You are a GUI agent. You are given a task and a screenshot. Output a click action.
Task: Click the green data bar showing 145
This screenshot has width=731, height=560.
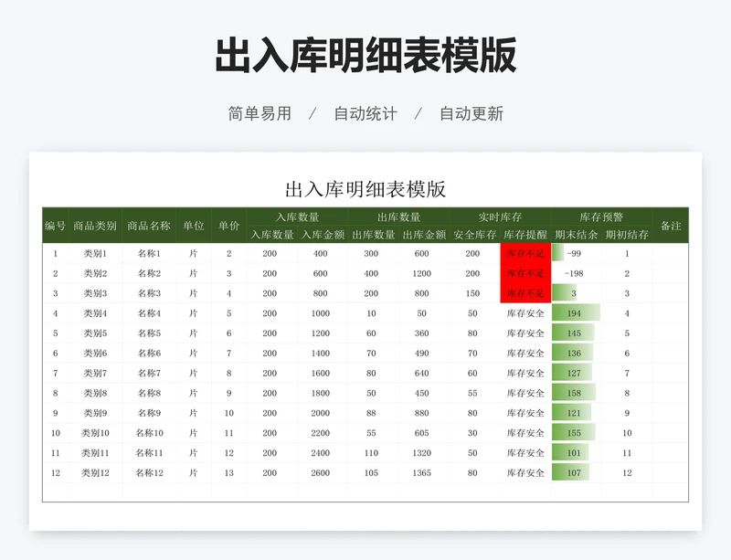coord(574,333)
